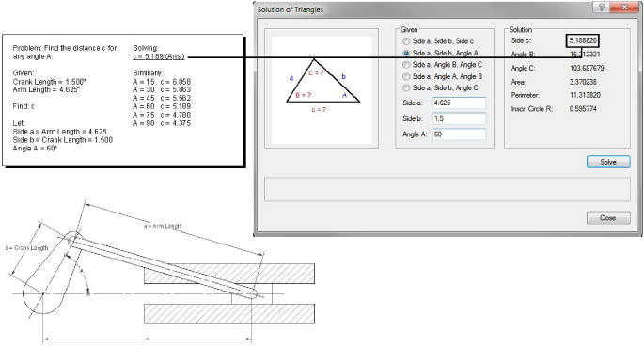Click 'b = Crank Length' dimension label in drawing
The height and width of the screenshot is (347, 644).
click(27, 248)
